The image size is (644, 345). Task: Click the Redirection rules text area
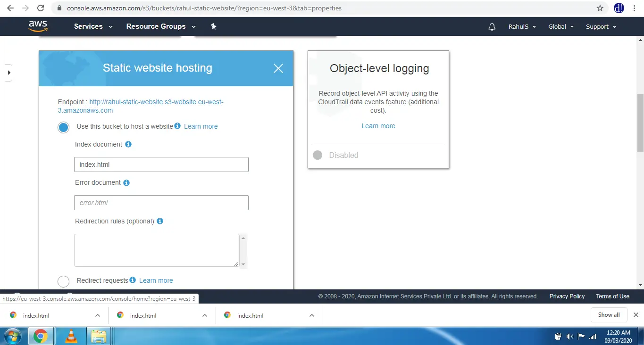click(x=157, y=250)
